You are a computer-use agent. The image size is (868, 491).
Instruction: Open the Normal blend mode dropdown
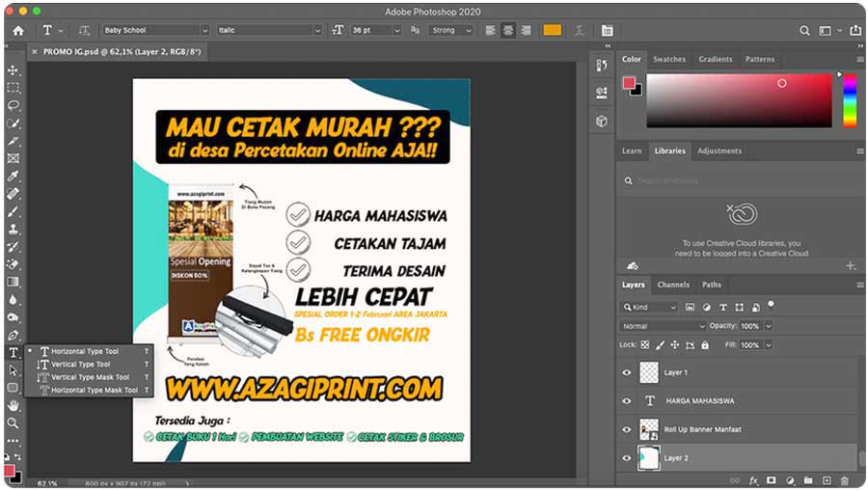(663, 326)
